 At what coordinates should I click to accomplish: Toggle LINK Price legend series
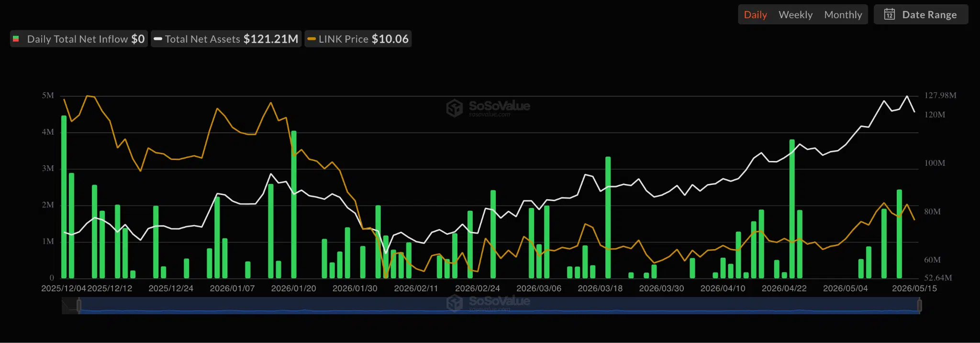click(x=358, y=39)
